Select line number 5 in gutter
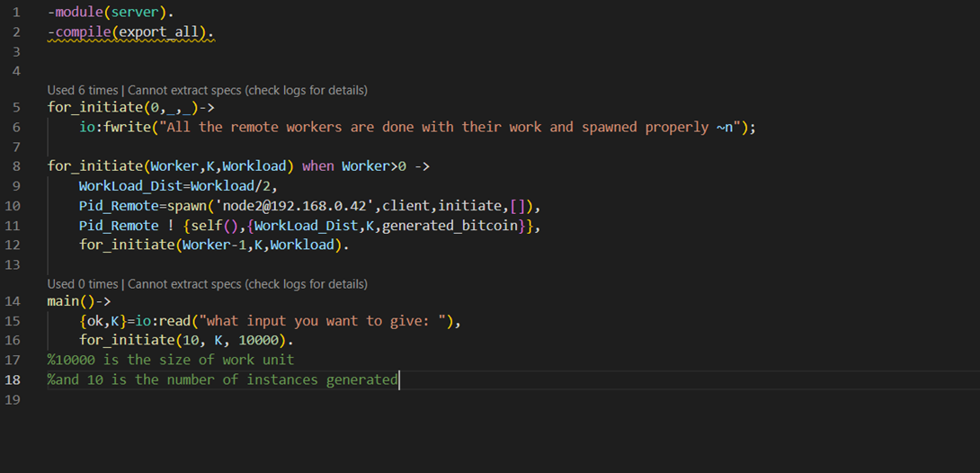980x473 pixels. [15, 107]
